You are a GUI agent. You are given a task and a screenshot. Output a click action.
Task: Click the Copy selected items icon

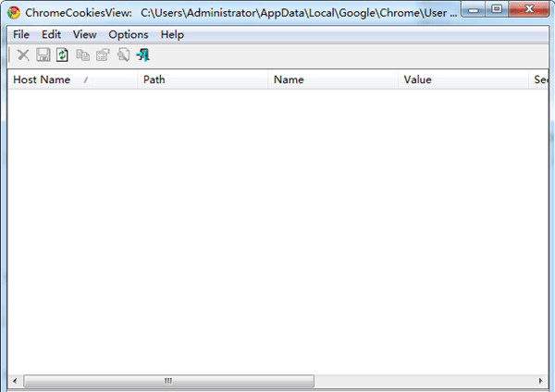[x=82, y=55]
